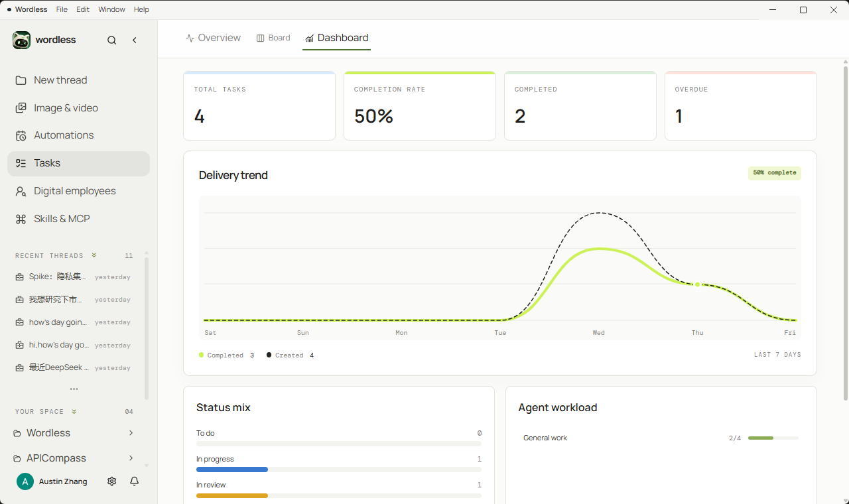The image size is (849, 504).
Task: Click the Skills & MCP command icon
Action: (21, 219)
